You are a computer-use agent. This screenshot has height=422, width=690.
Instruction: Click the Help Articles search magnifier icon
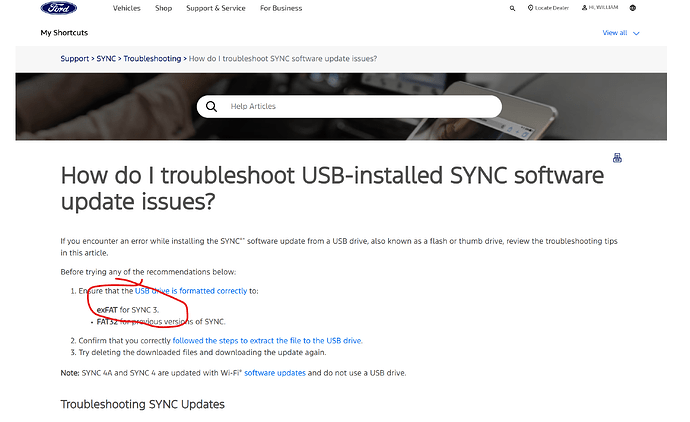click(x=211, y=106)
